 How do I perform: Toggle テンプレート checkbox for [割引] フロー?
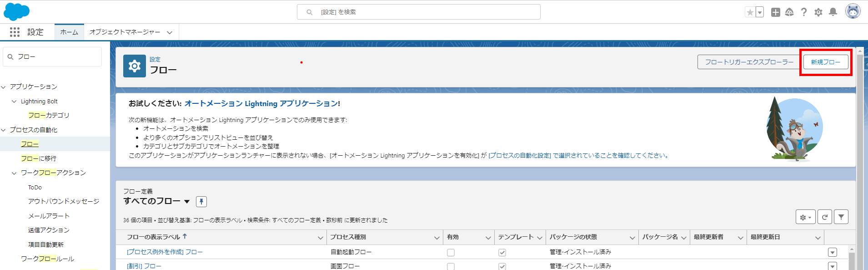502,266
